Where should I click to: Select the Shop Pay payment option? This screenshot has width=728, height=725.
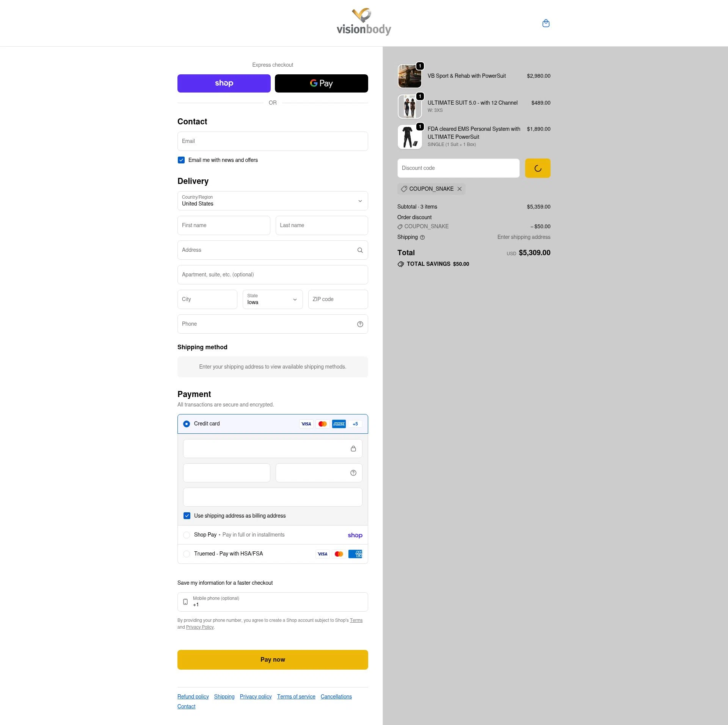pos(187,535)
